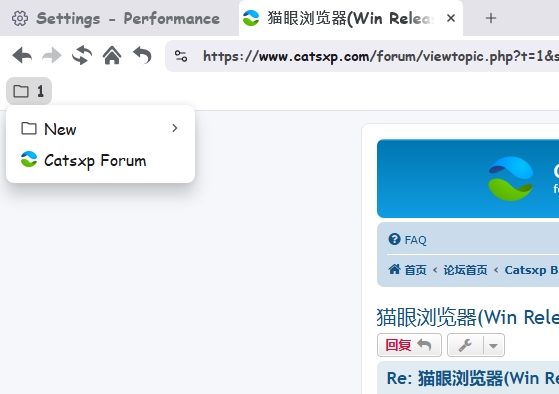Image resolution: width=559 pixels, height=394 pixels.
Task: Click the address bar URL
Action: [x=380, y=56]
